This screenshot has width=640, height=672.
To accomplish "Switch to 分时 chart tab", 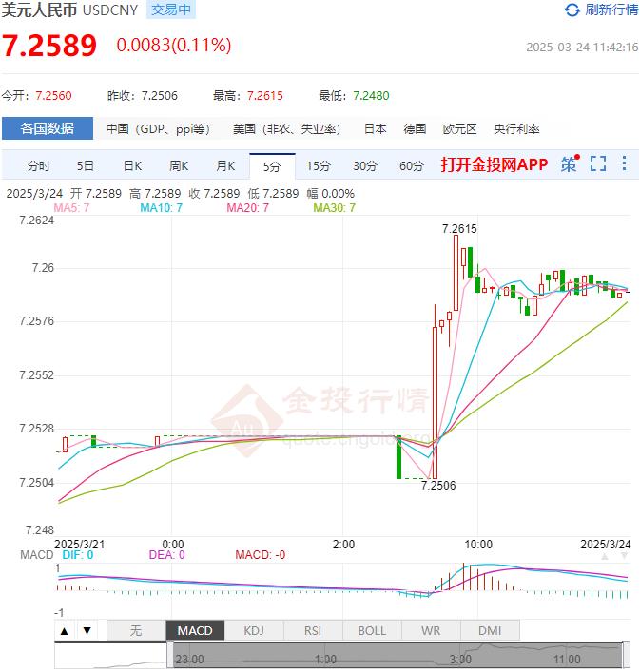I will pos(39,165).
